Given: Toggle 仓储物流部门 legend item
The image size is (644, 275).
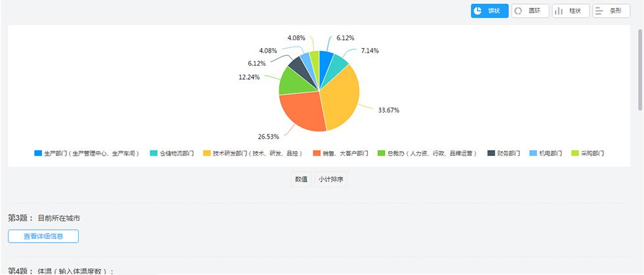Looking at the screenshot, I should [x=172, y=153].
